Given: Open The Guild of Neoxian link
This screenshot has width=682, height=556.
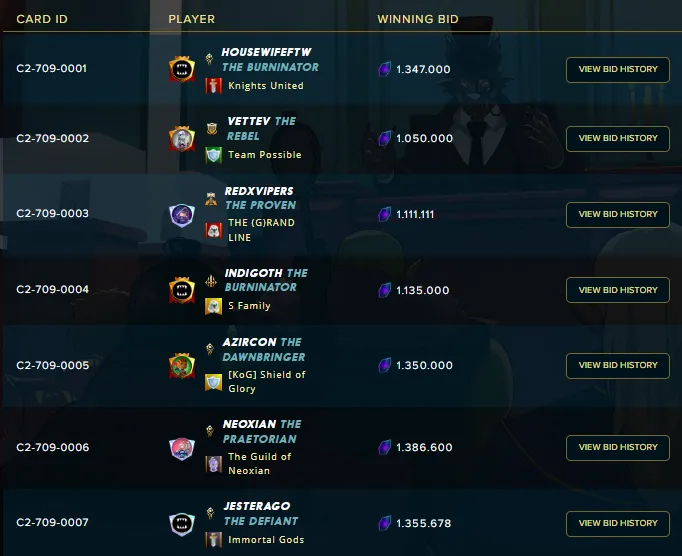Looking at the screenshot, I should coord(260,464).
